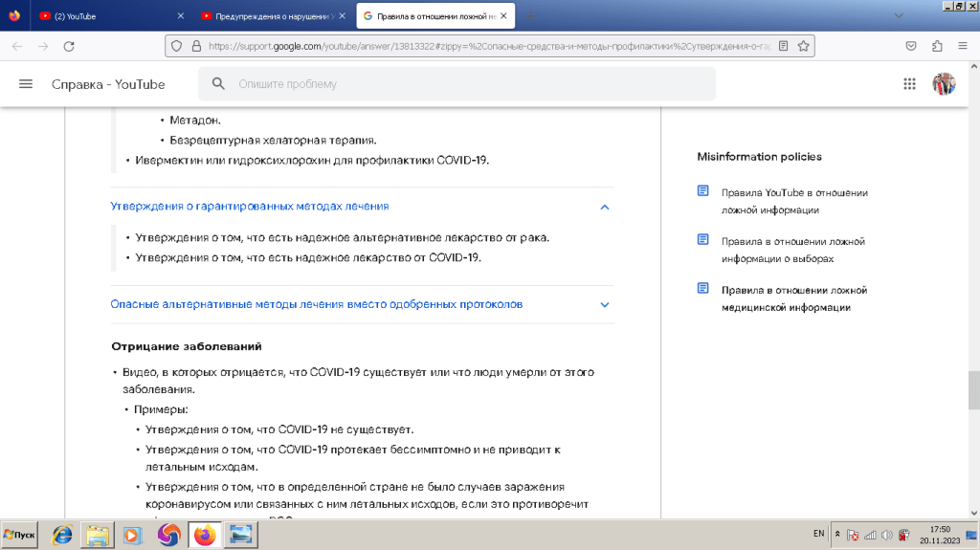
Task: Open "Правила YouTube в отношении ложной информации" link
Action: tap(793, 201)
